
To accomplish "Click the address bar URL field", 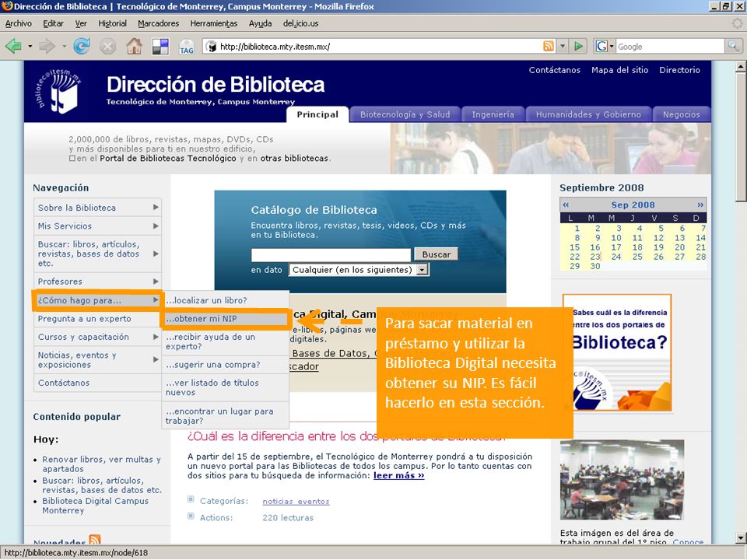I will (x=380, y=47).
